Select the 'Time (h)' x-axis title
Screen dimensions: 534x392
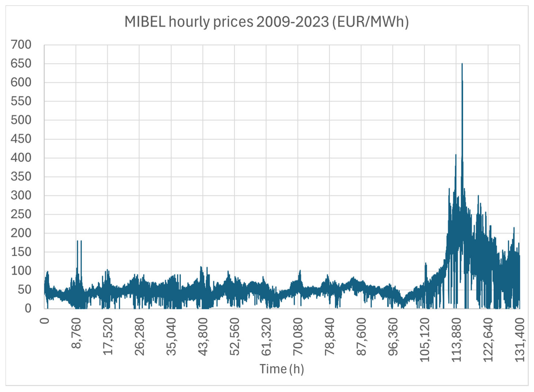tap(282, 369)
